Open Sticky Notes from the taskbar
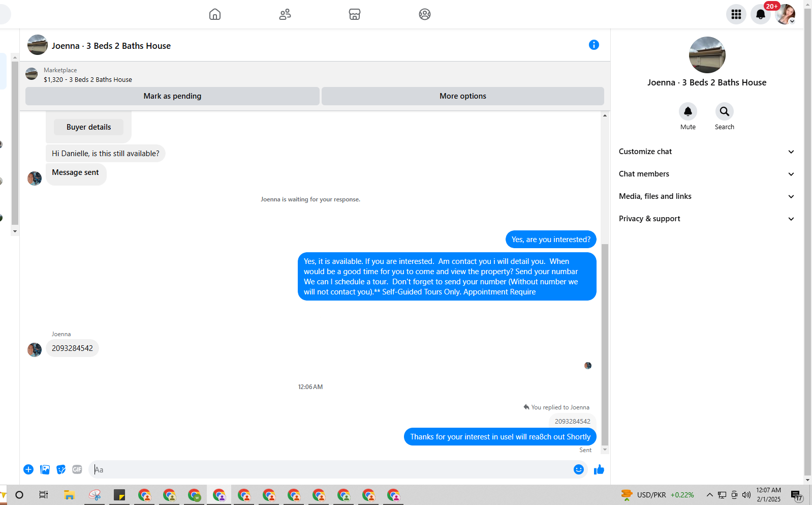Screen dimensions: 812x505 [119, 495]
